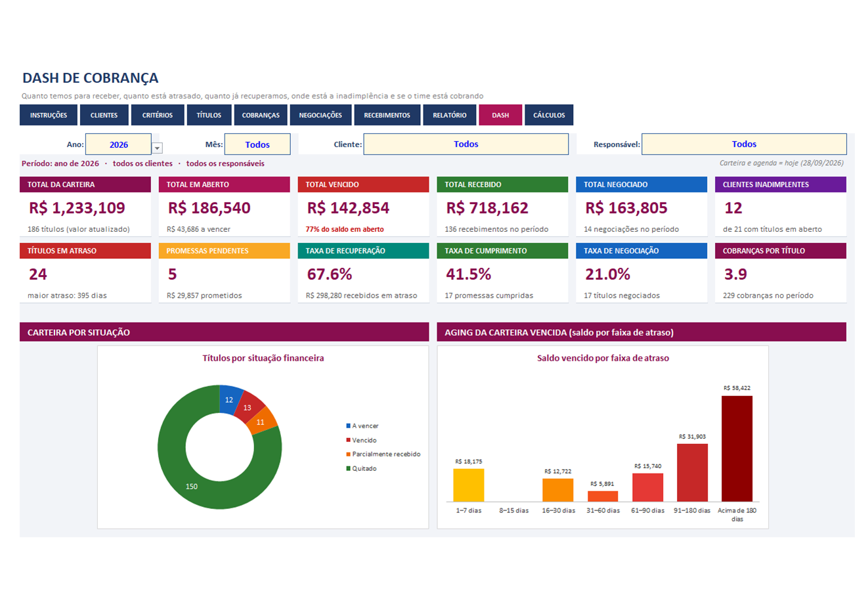Select the orange bar for 16–30 dias
868x597 pixels.
coord(558,490)
